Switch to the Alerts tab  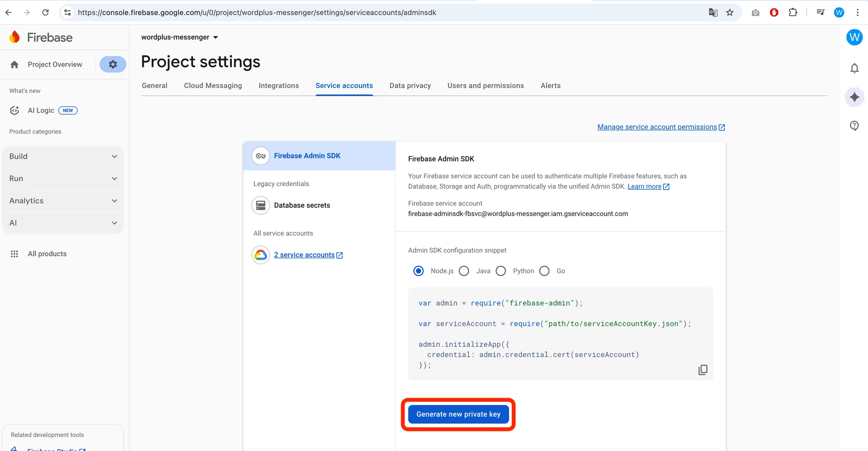coord(551,86)
